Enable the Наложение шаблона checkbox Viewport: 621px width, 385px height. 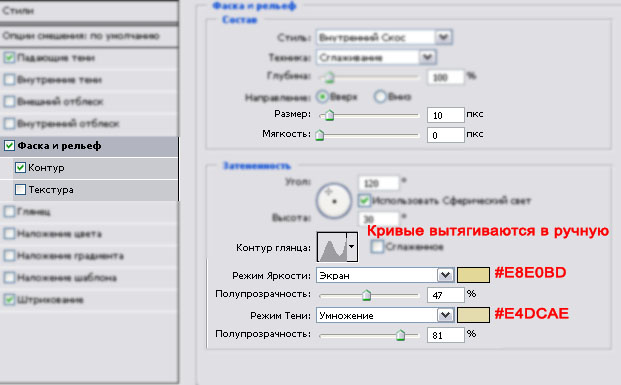coord(9,277)
